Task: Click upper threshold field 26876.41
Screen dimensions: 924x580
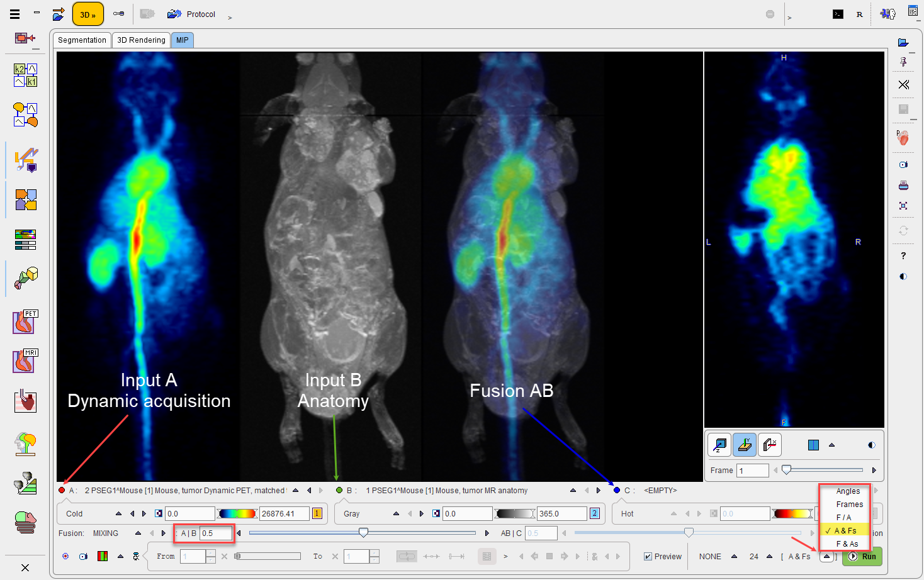Action: click(285, 514)
